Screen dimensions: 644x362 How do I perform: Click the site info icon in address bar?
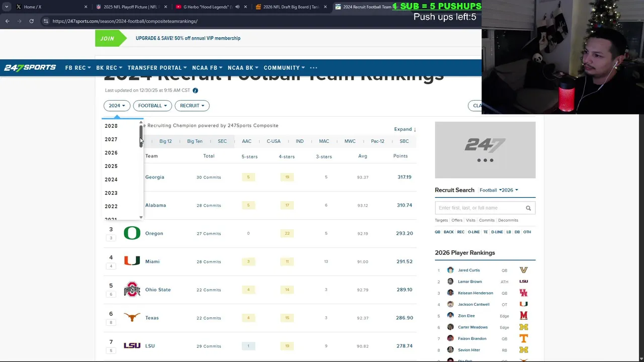[46, 21]
